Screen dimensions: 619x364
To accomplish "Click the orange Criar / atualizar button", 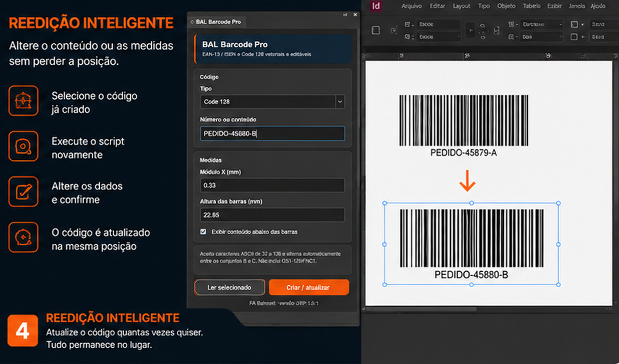I will tap(309, 288).
